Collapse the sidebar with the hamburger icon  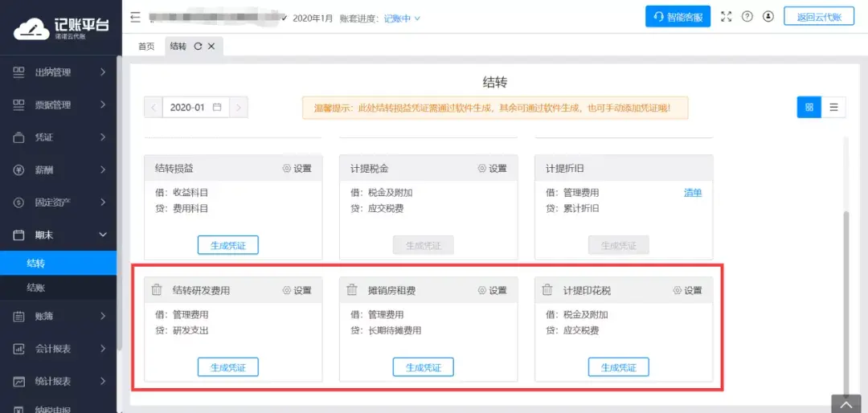[136, 18]
